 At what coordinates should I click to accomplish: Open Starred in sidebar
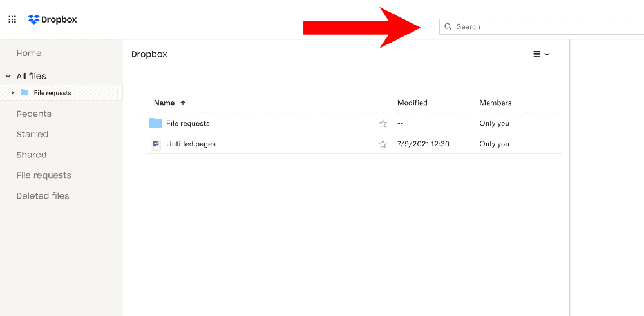(x=32, y=134)
